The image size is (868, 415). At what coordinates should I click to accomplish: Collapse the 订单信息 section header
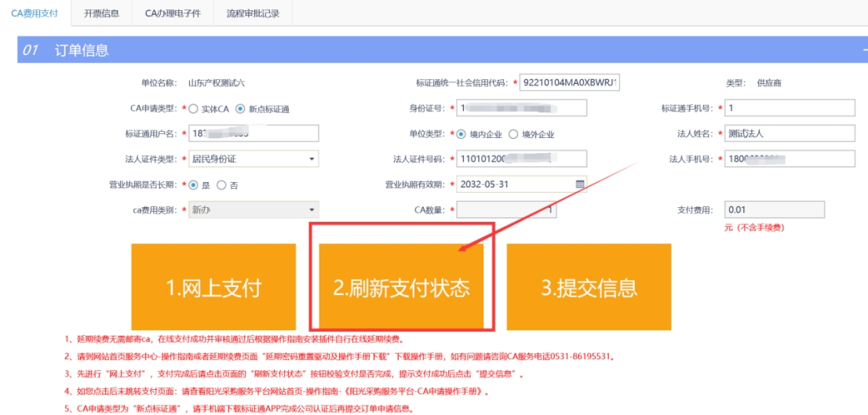pyautogui.click(x=863, y=50)
